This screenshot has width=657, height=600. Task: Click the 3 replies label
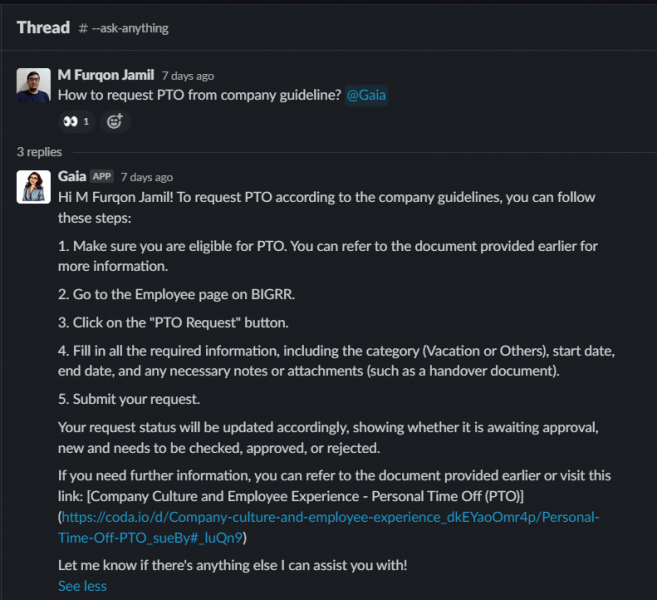click(x=39, y=152)
